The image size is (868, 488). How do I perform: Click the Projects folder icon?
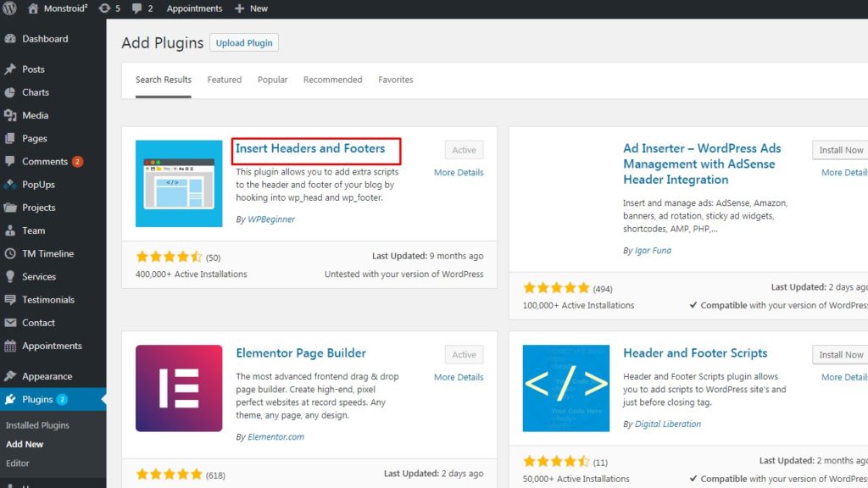pos(10,208)
